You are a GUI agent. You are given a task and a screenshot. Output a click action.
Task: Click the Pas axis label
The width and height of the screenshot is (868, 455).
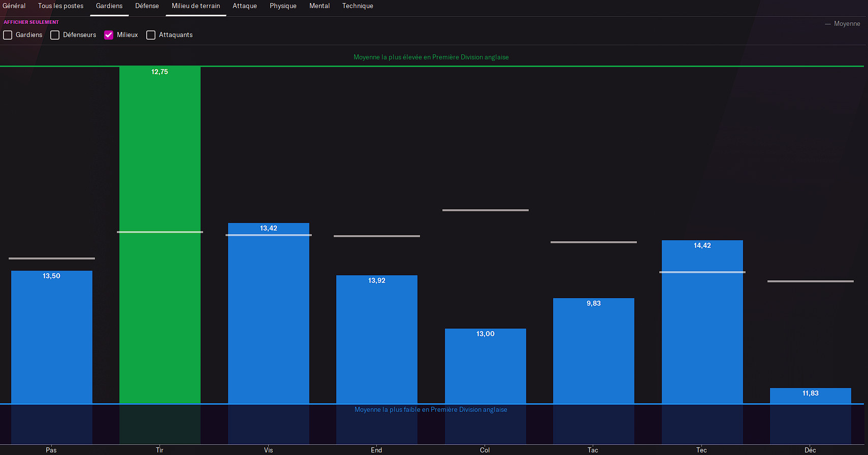click(x=51, y=450)
